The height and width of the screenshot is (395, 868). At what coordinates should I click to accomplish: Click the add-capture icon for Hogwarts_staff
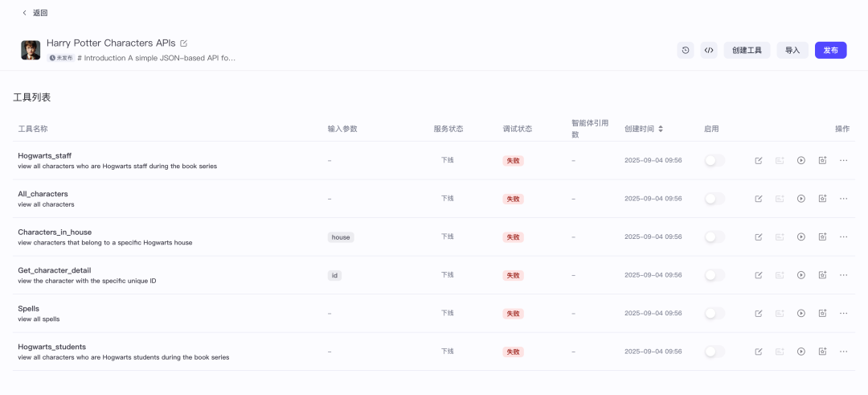[x=823, y=161]
